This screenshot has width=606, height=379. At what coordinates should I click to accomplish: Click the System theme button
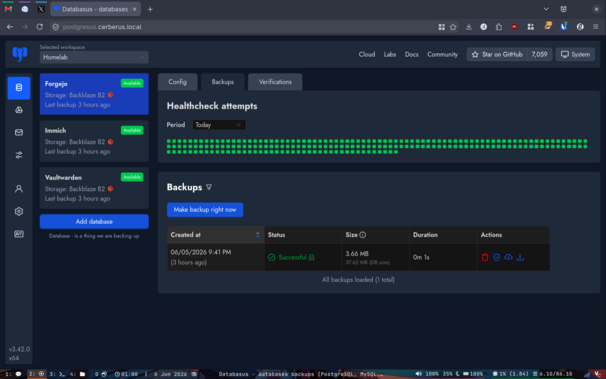(x=575, y=54)
